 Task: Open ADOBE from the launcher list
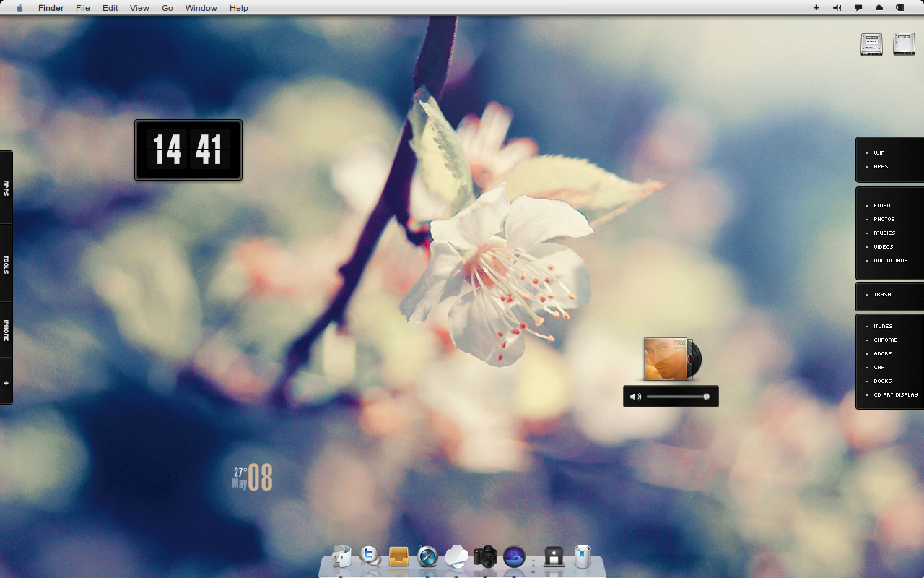(x=883, y=354)
